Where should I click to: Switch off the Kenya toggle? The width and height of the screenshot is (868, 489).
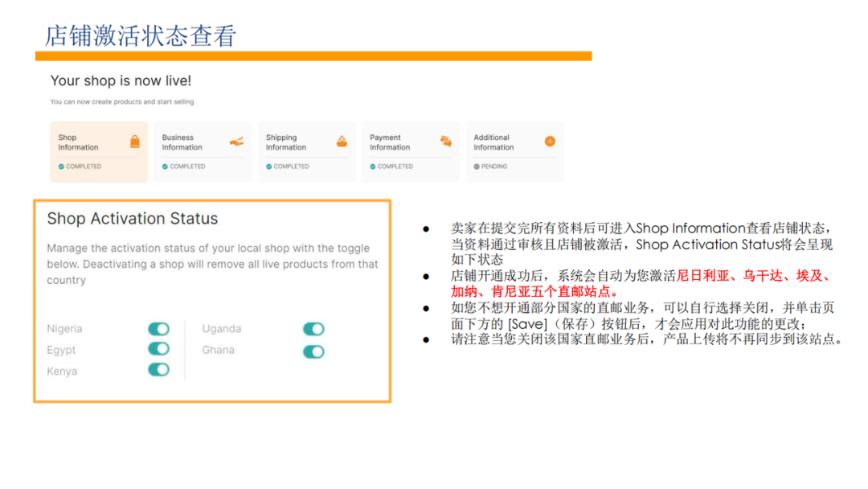[158, 370]
